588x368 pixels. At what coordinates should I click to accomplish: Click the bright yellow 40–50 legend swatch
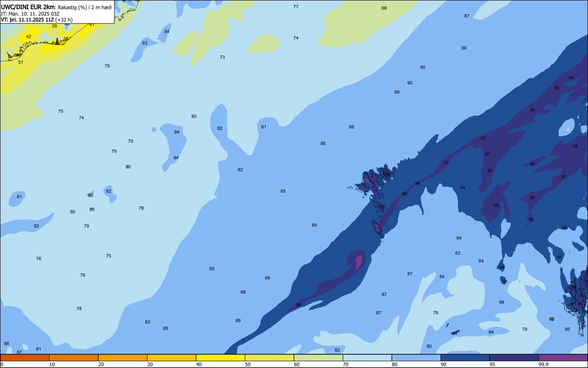click(x=220, y=357)
